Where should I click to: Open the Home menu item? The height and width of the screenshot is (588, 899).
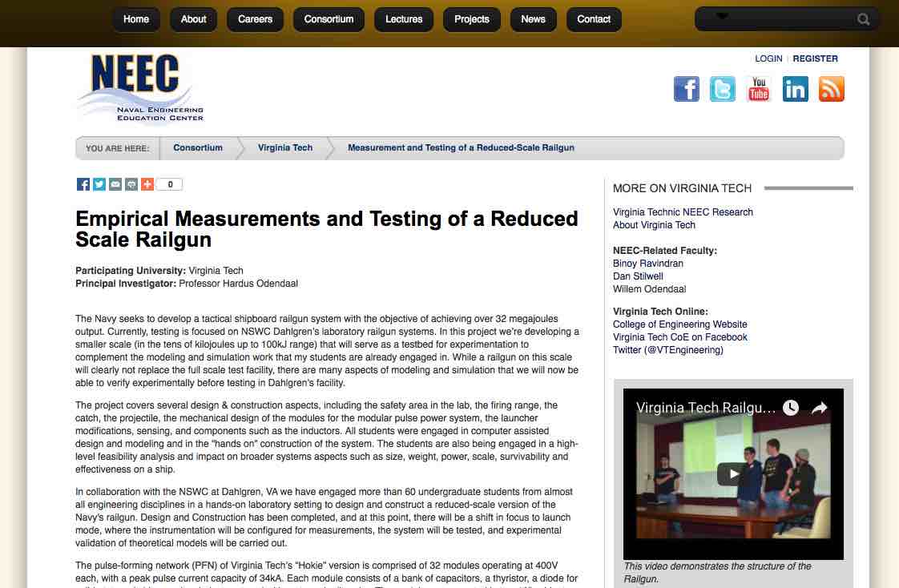[x=136, y=19]
